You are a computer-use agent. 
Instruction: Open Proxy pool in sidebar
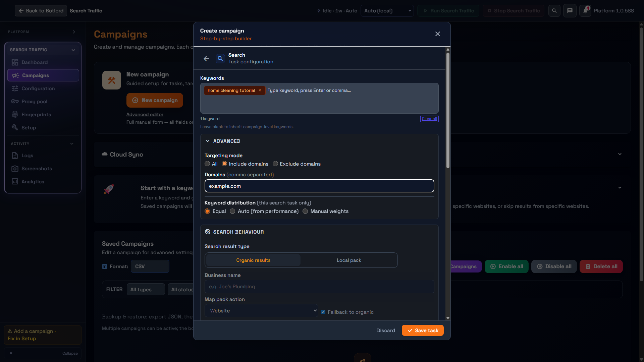tap(43, 102)
